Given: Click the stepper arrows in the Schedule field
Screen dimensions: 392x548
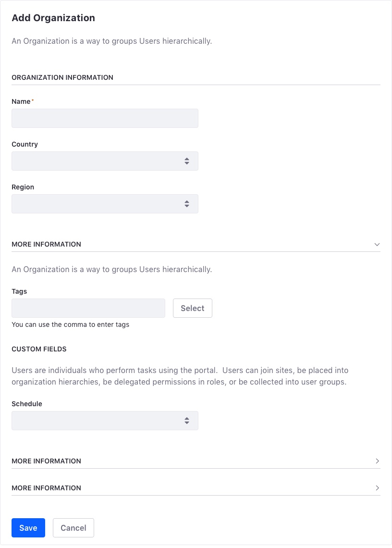Looking at the screenshot, I should (187, 421).
